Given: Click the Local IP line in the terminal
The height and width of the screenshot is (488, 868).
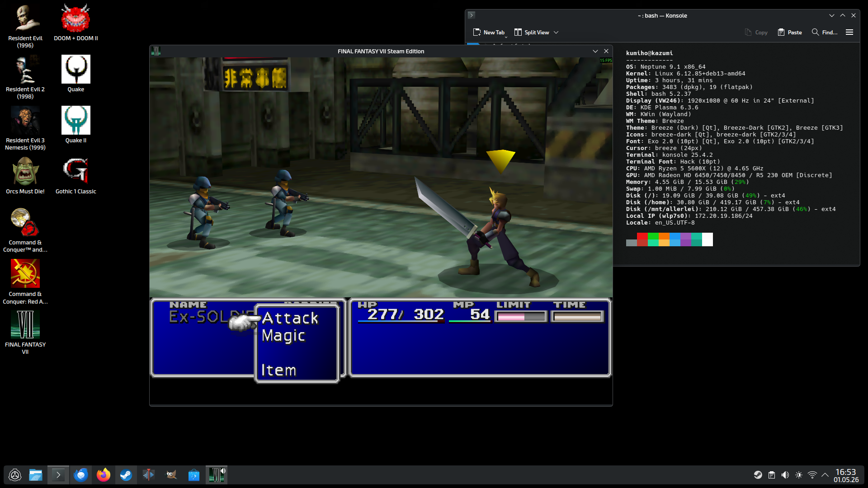Looking at the screenshot, I should (x=689, y=216).
